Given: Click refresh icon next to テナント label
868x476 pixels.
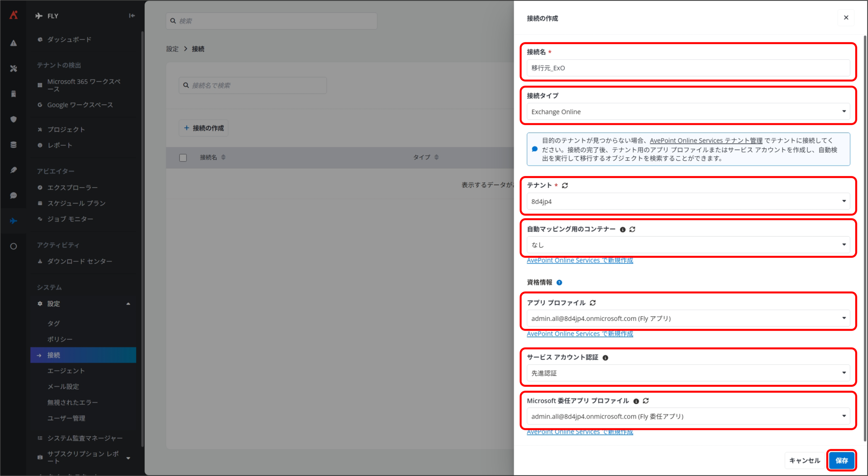Looking at the screenshot, I should tap(565, 185).
